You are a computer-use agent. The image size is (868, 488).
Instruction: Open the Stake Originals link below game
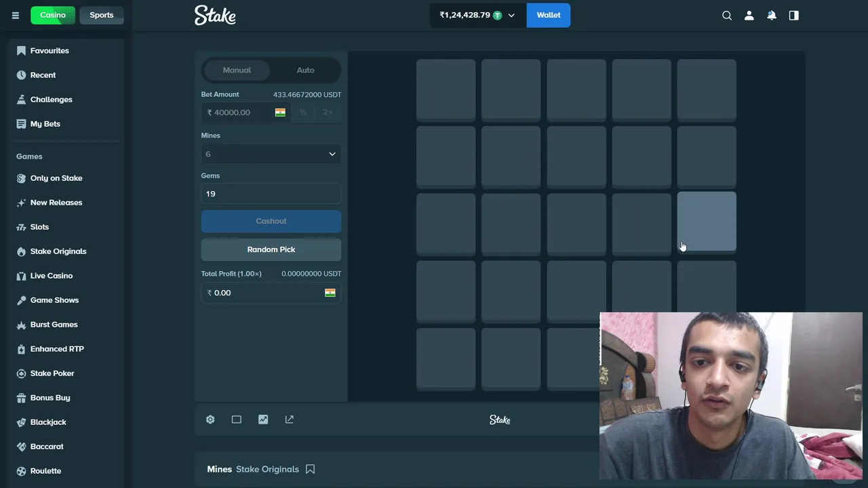click(x=267, y=469)
